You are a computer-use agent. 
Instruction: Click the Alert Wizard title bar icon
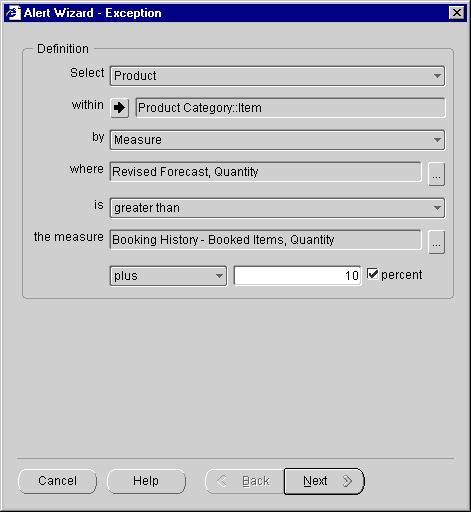tap(13, 13)
